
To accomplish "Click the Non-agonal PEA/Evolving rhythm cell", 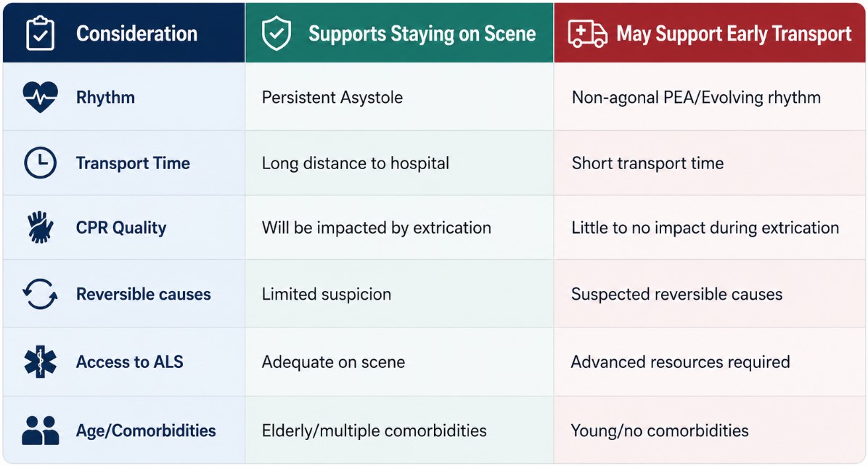I will click(710, 97).
